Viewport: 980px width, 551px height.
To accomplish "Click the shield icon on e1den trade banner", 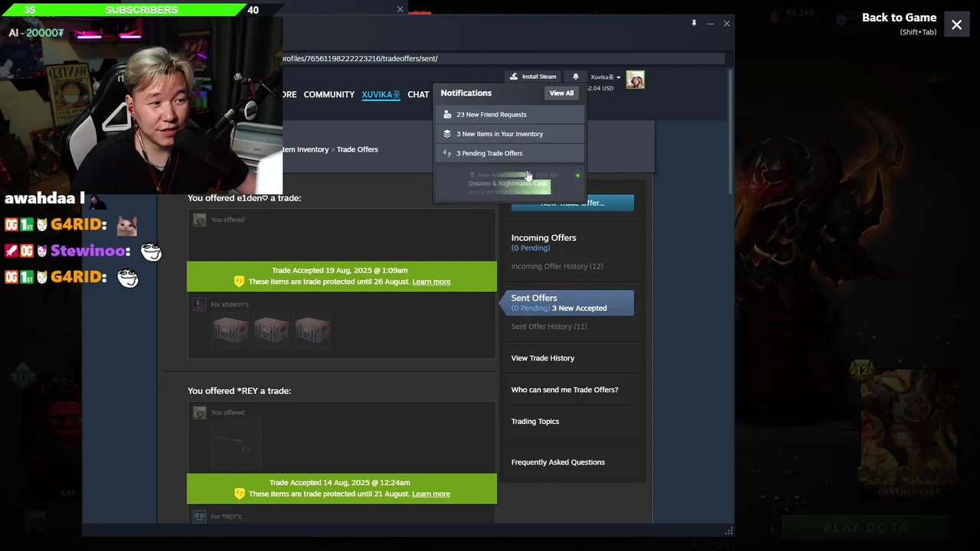I will point(240,282).
